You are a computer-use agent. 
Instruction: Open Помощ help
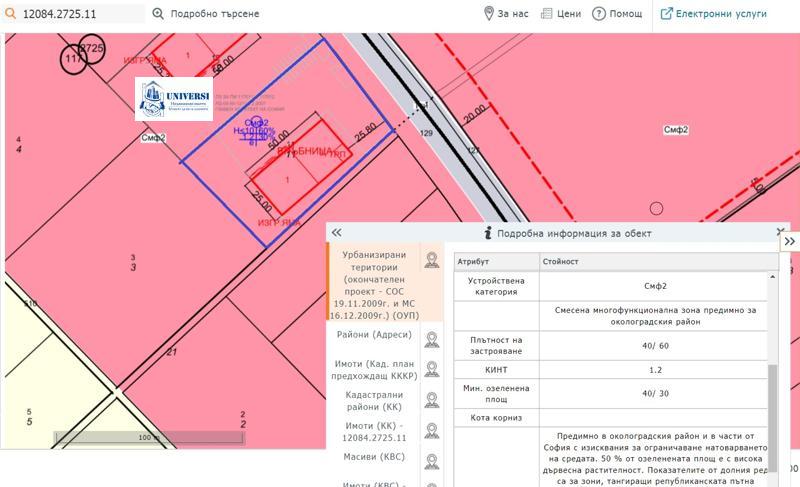pyautogui.click(x=617, y=14)
